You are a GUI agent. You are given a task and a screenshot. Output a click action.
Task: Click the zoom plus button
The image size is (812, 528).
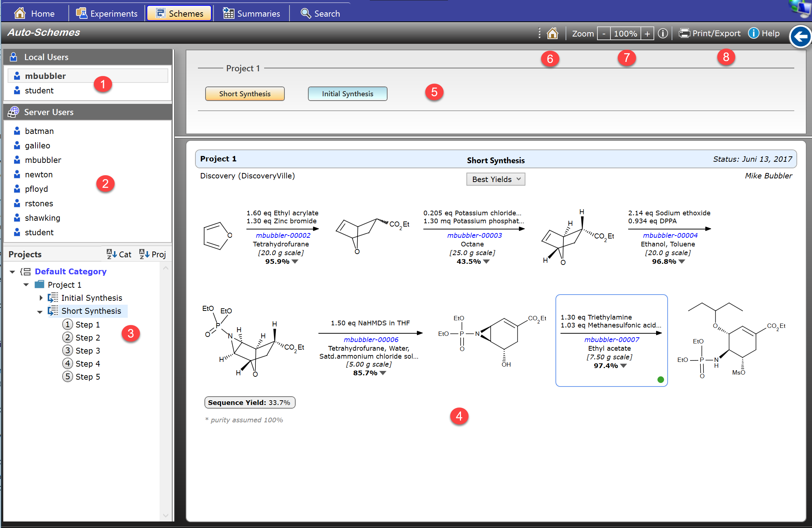coord(647,34)
